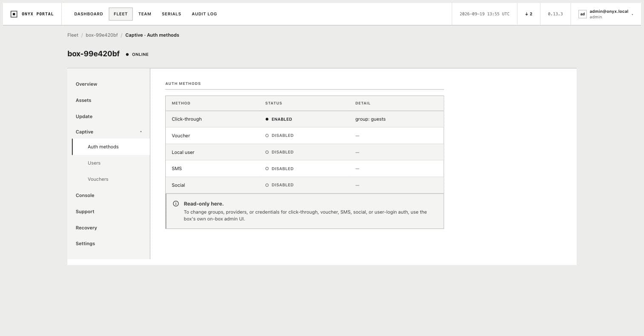Select the Click-through method name
The width and height of the screenshot is (644, 336).
pyautogui.click(x=187, y=119)
